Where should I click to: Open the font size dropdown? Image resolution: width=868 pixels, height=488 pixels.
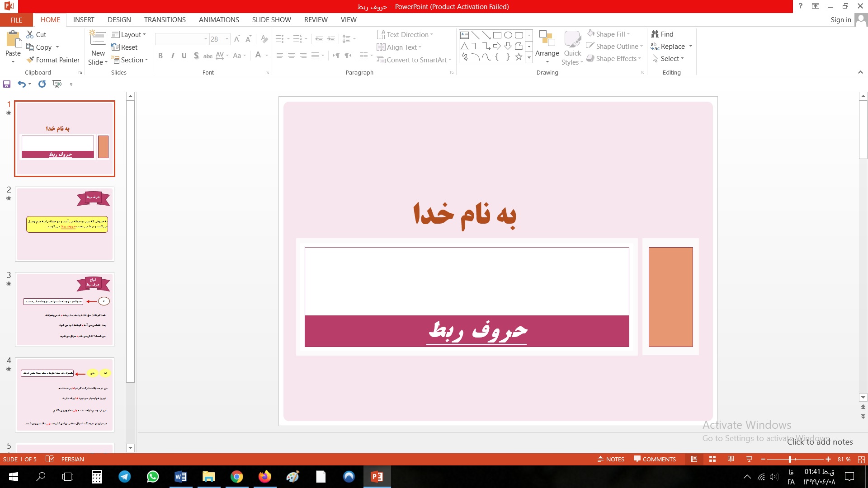click(227, 39)
